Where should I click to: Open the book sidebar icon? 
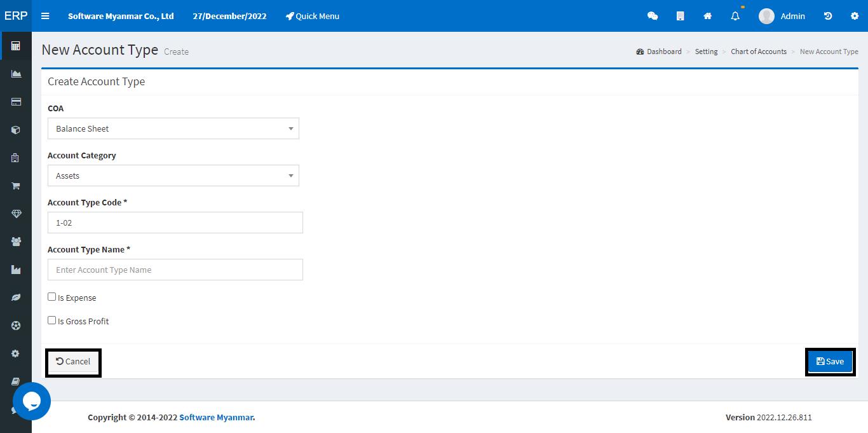[16, 381]
